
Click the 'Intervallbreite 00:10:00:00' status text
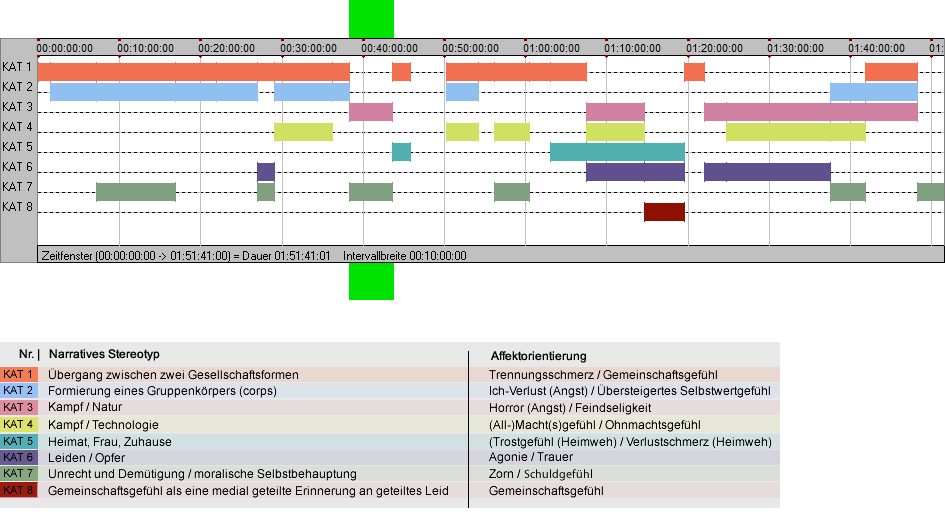[404, 256]
